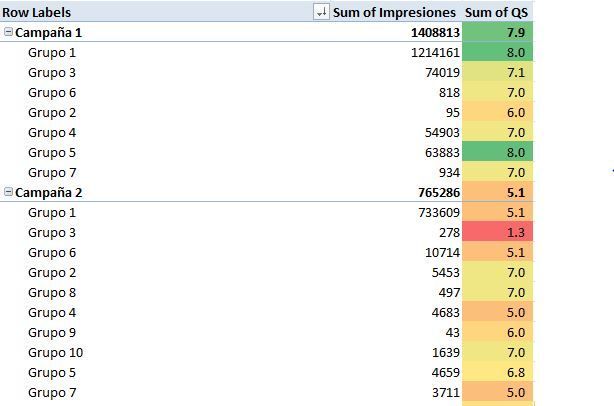The width and height of the screenshot is (614, 406).
Task: Select QS 7.0 beside impressions 5453
Action: (x=497, y=272)
